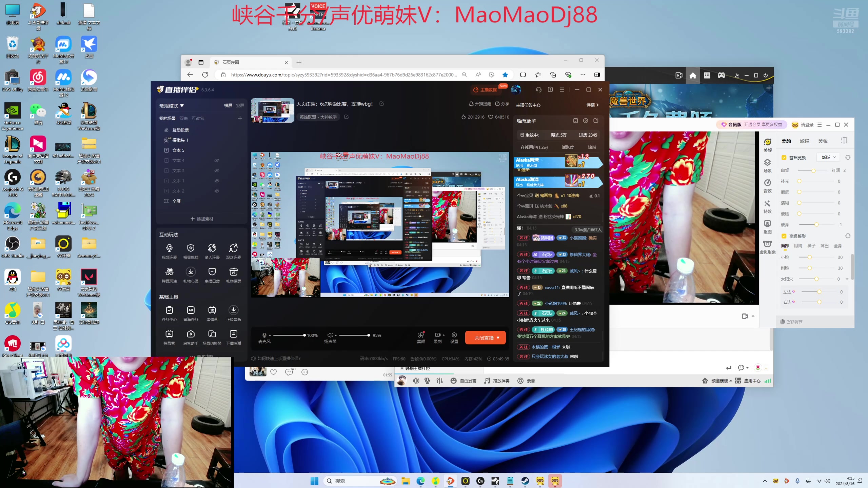Screen dimensions: 868x488
Task: Show the hidden 文本 3 layer
Action: point(217,170)
